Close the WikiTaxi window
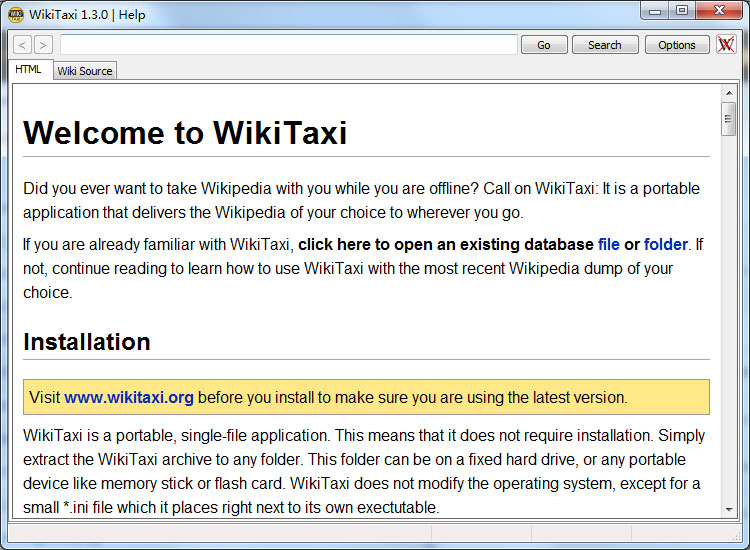750x550 pixels. click(x=719, y=11)
